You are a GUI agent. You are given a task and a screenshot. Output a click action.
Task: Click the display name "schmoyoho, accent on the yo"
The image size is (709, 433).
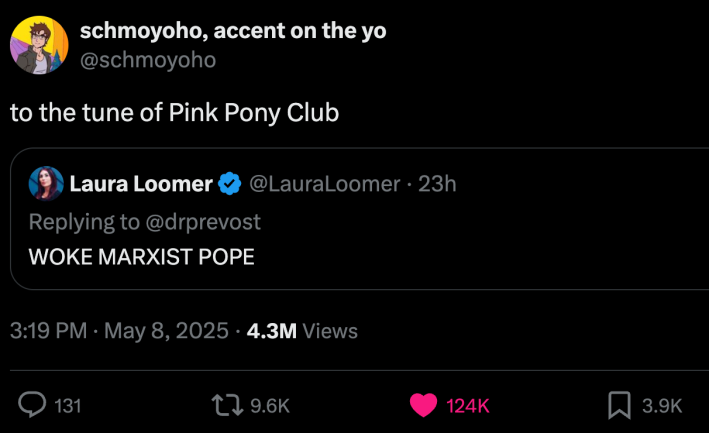[233, 31]
